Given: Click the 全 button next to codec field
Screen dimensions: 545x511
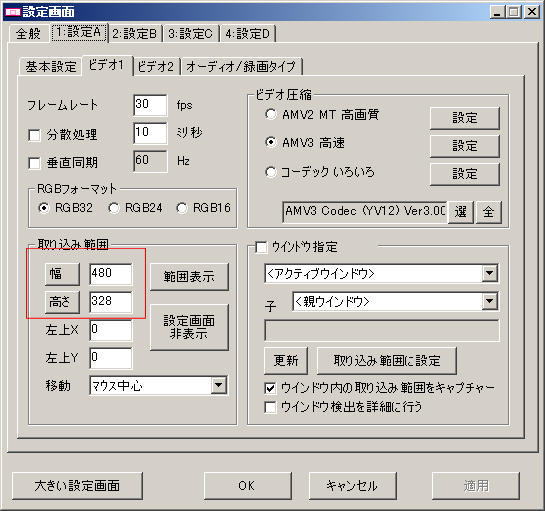Looking at the screenshot, I should click(488, 212).
